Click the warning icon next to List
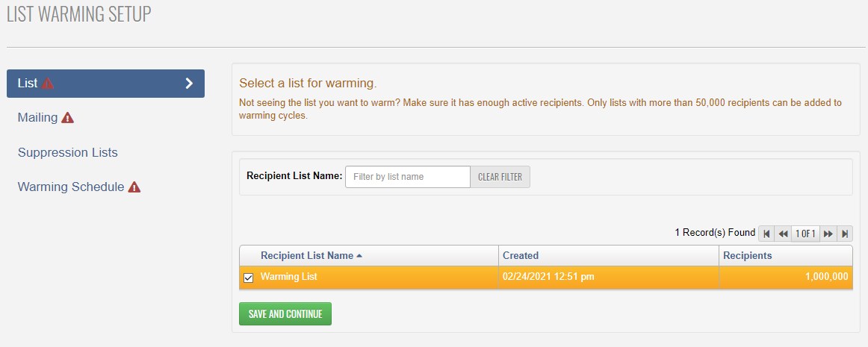Screen dimensions: 868x347 pyautogui.click(x=48, y=84)
